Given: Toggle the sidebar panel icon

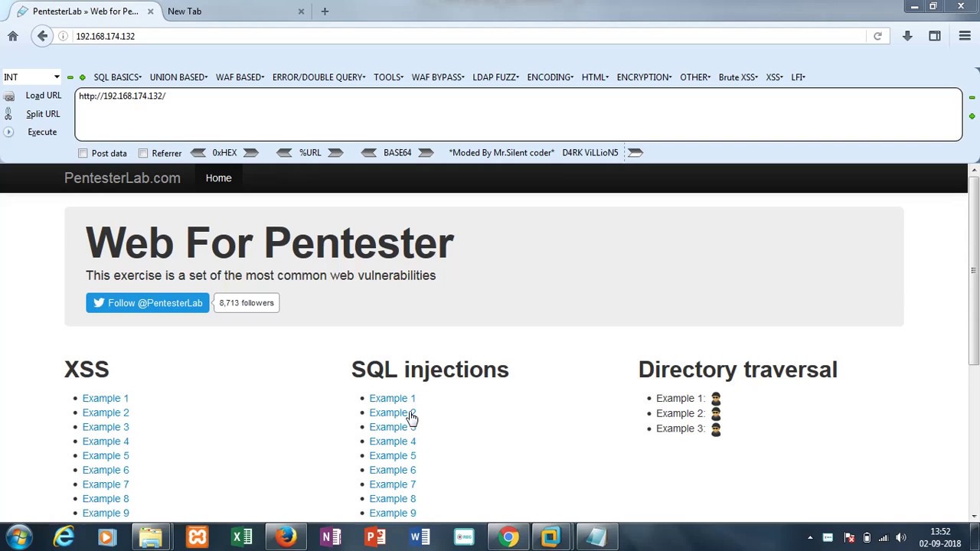Looking at the screenshot, I should pyautogui.click(x=935, y=36).
